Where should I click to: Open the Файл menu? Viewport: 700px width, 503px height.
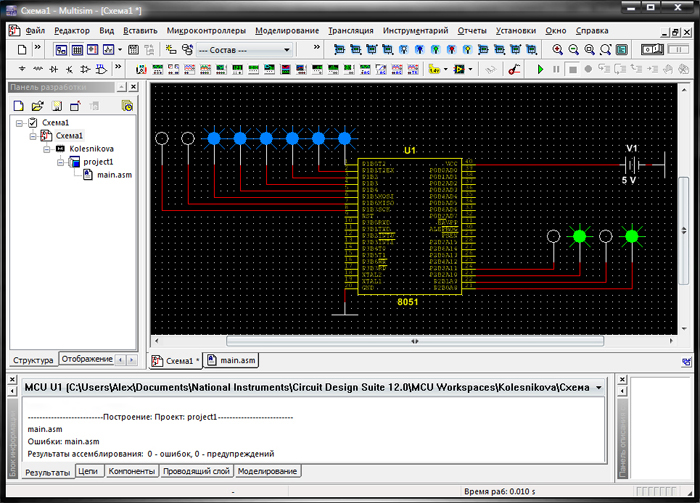(35, 30)
